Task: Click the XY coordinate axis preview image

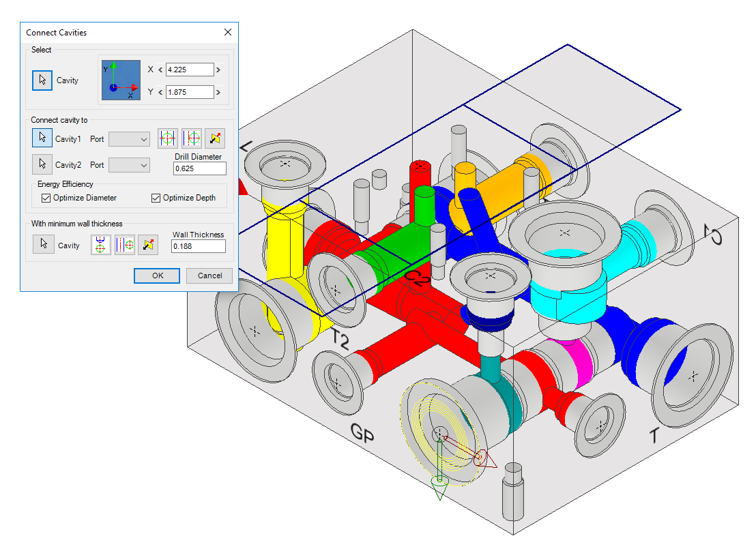Action: tap(121, 80)
